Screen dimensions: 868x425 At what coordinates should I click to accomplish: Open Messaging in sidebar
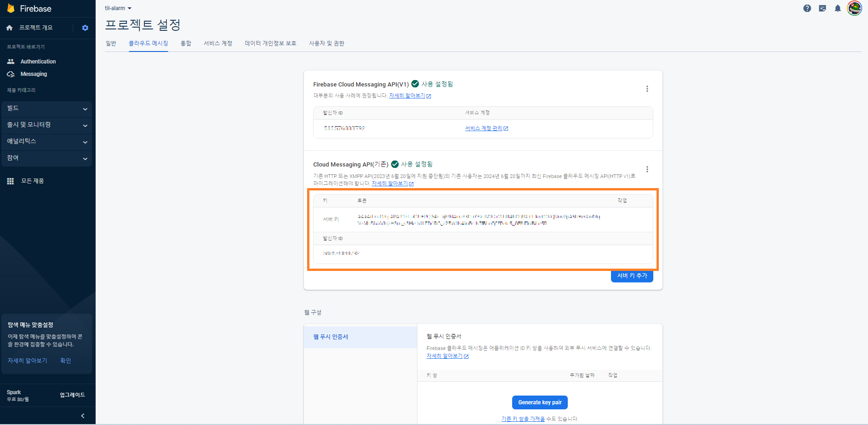[34, 74]
